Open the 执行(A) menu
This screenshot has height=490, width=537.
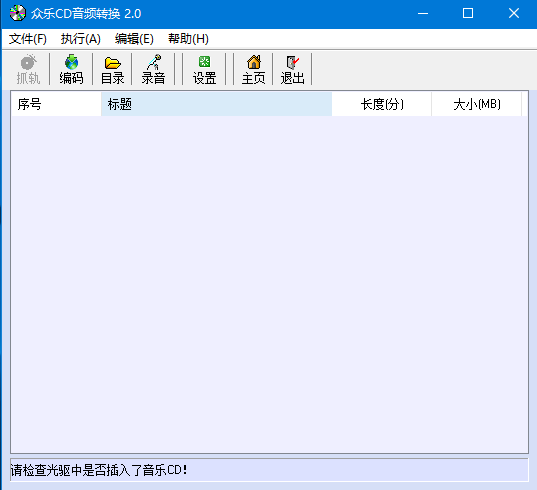(80, 39)
